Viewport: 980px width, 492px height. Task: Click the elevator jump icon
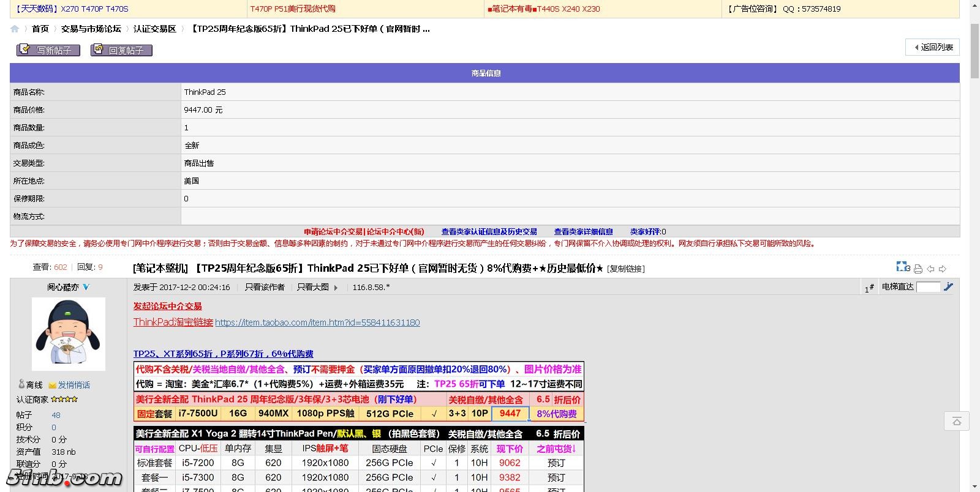(949, 286)
